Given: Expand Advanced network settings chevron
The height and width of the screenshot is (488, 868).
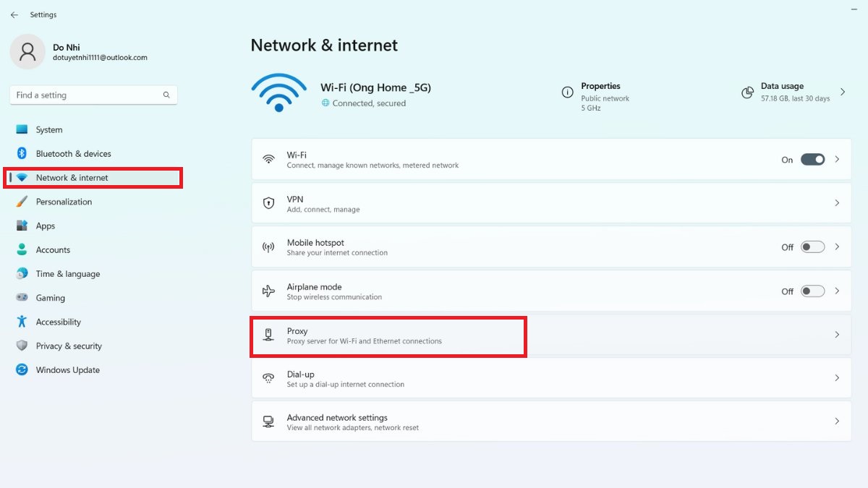Looking at the screenshot, I should click(x=837, y=421).
